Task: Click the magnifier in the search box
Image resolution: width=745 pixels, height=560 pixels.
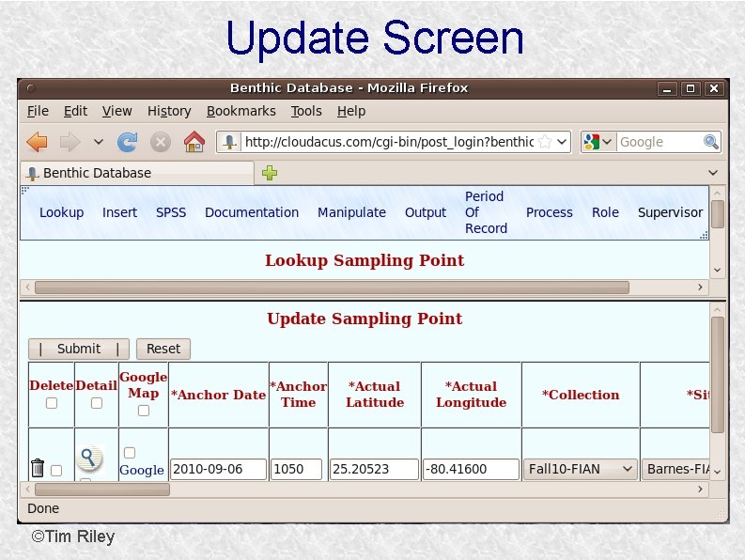Action: click(x=711, y=142)
